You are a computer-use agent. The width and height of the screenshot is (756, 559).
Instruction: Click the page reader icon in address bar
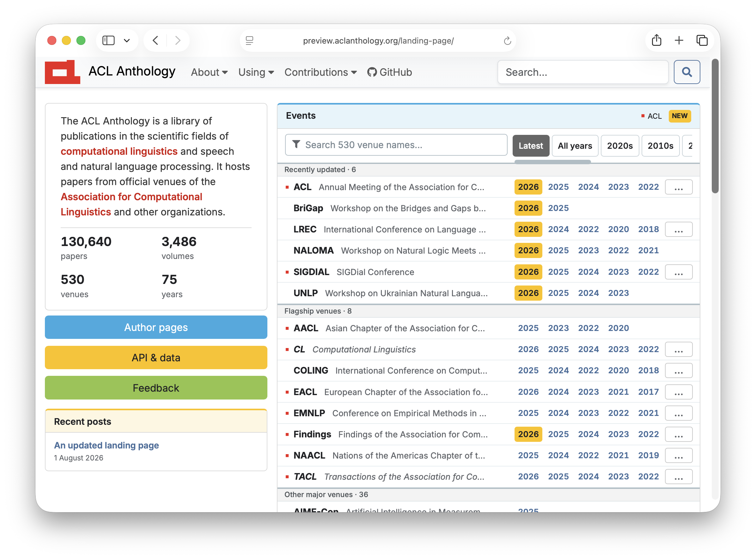point(249,41)
